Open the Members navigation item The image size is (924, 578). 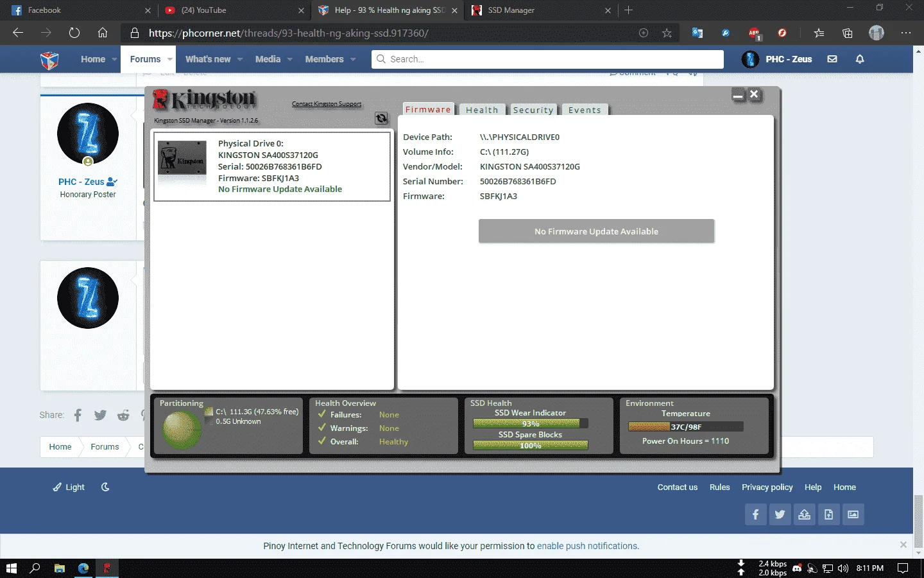[324, 59]
